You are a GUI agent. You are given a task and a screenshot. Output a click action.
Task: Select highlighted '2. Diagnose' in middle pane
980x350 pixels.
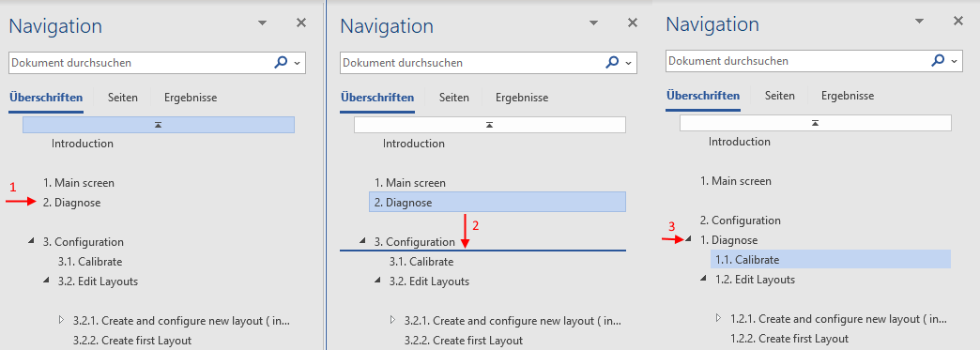tap(498, 202)
